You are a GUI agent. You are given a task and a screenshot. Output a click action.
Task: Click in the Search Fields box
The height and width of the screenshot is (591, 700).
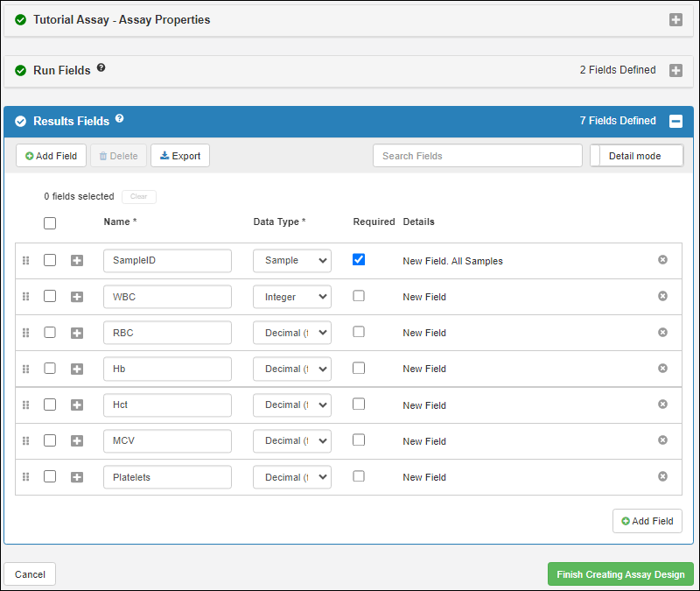(x=477, y=156)
